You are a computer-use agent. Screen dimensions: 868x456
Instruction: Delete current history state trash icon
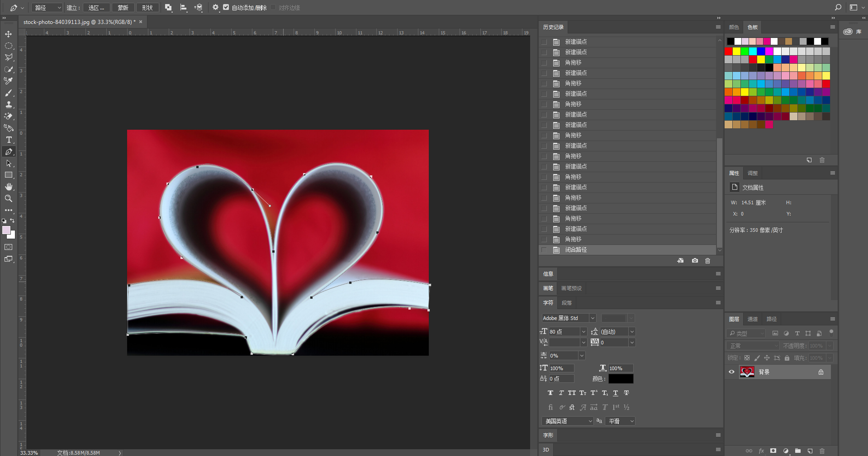coord(708,261)
